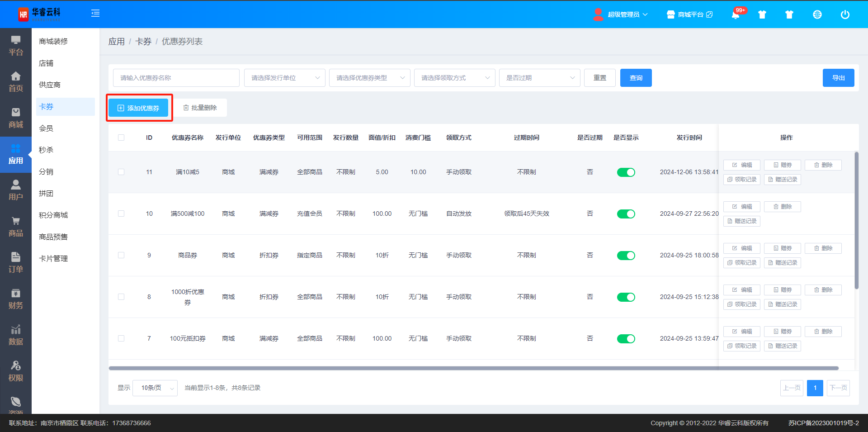
Task: Open the notification bell
Action: [x=736, y=15]
